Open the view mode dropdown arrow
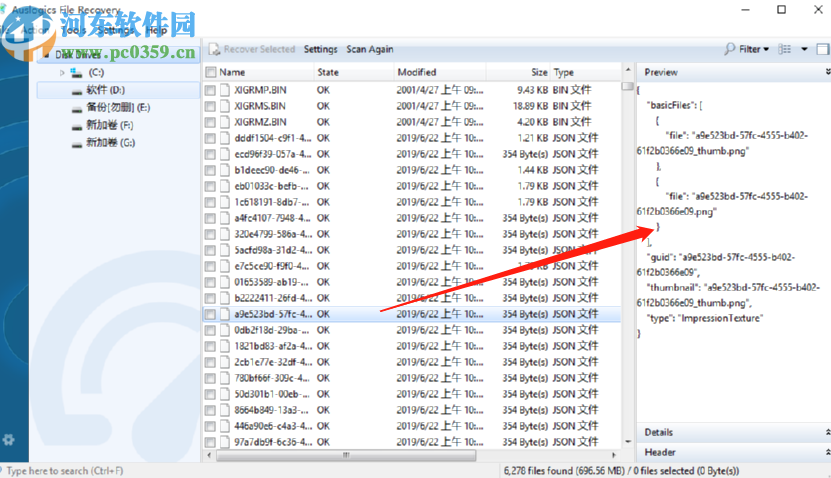This screenshot has width=831, height=478. (x=804, y=49)
